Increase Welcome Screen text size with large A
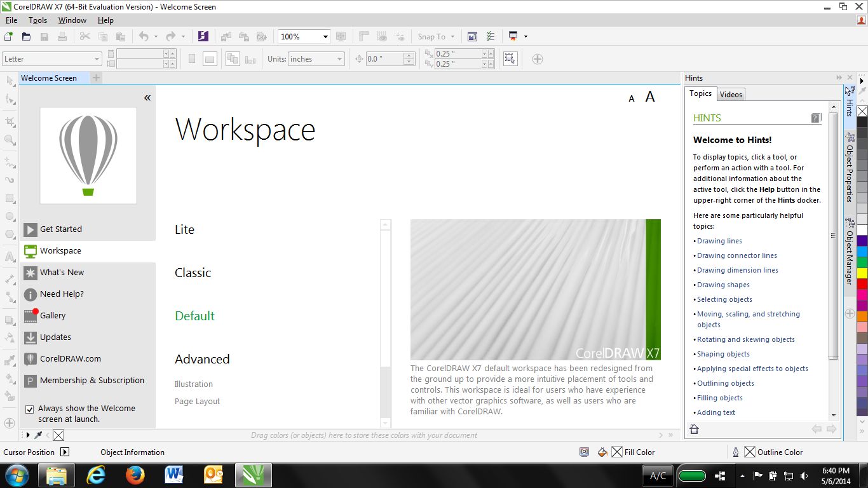868x488 pixels. [650, 97]
